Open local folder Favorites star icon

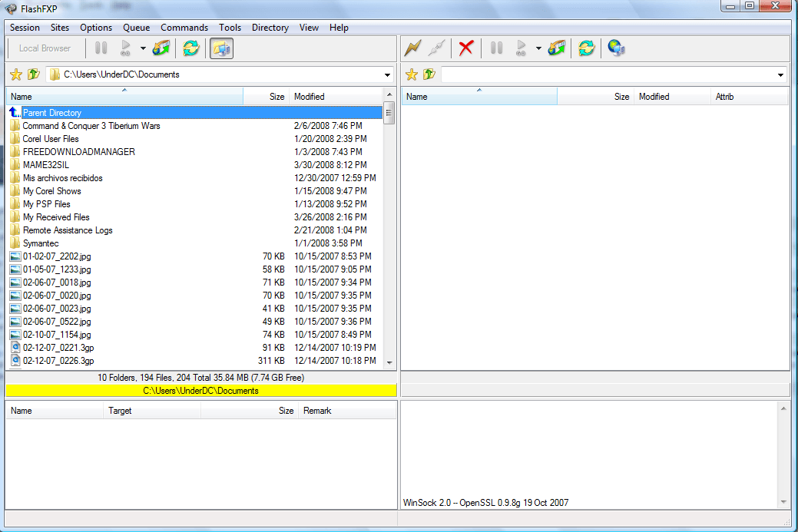coord(15,74)
